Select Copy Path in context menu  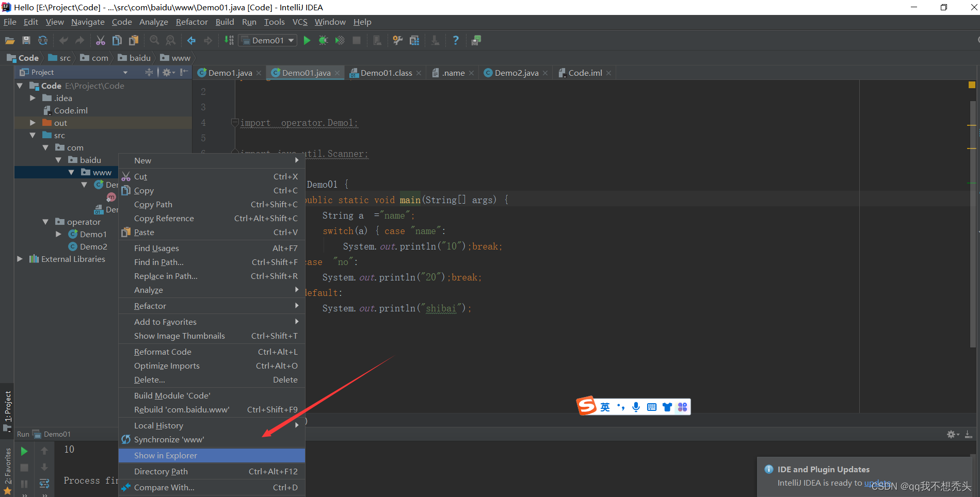click(212, 204)
